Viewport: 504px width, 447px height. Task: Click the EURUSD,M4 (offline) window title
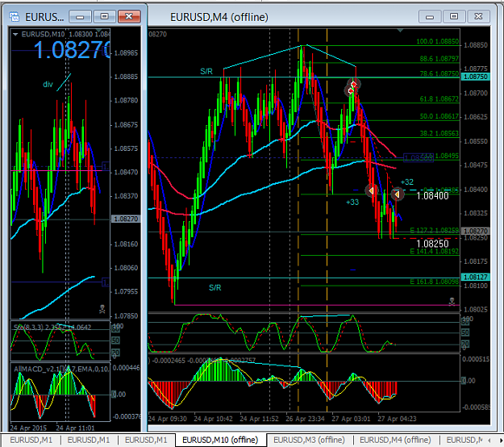tap(219, 17)
